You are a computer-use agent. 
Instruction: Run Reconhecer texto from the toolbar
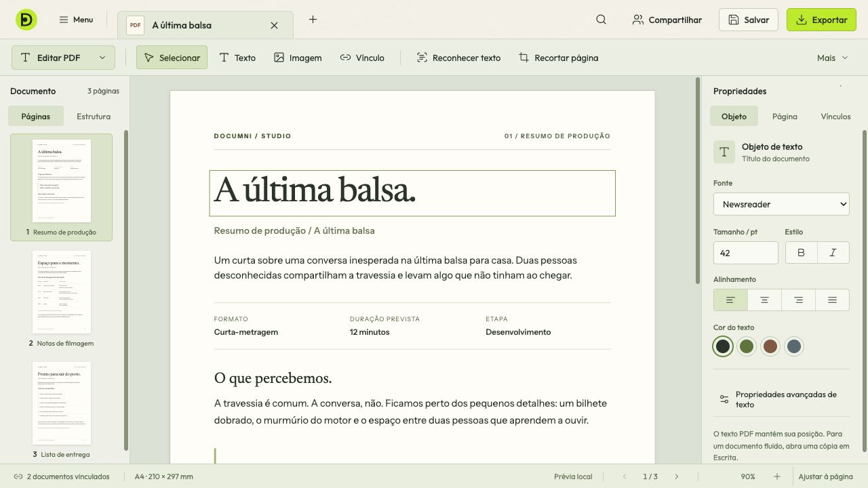pyautogui.click(x=458, y=58)
